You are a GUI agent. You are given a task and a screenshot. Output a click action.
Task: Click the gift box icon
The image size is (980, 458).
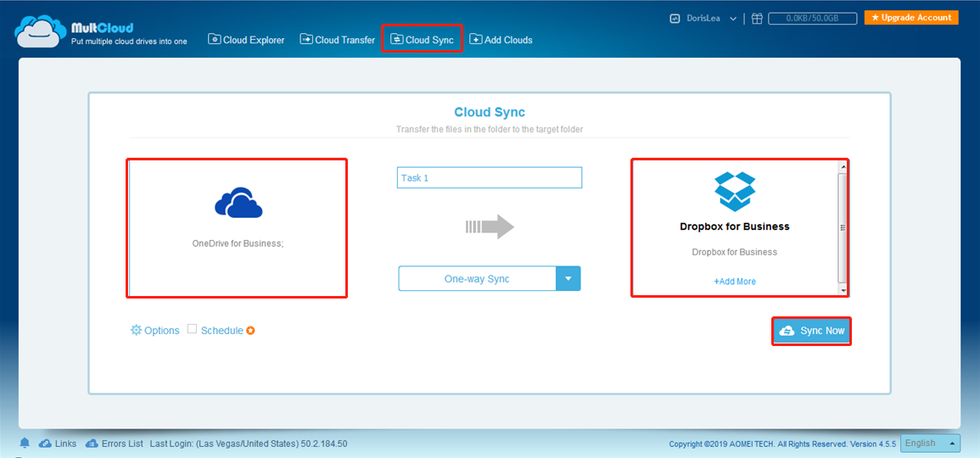(x=757, y=18)
